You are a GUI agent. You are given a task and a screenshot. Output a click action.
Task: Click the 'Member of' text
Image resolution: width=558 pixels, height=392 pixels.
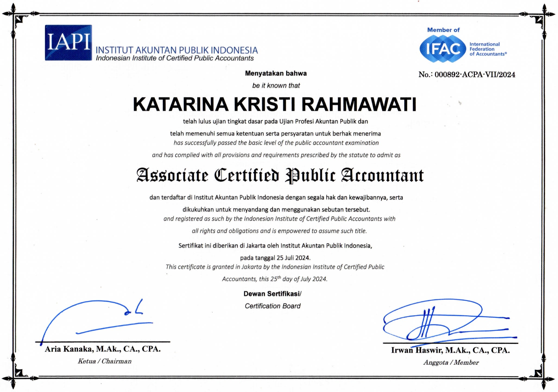443,30
